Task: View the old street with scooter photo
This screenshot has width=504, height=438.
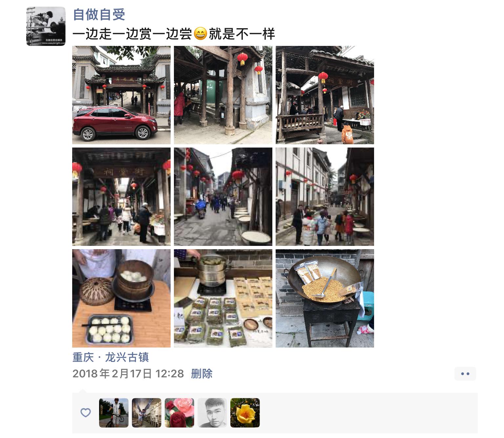Action: (223, 197)
